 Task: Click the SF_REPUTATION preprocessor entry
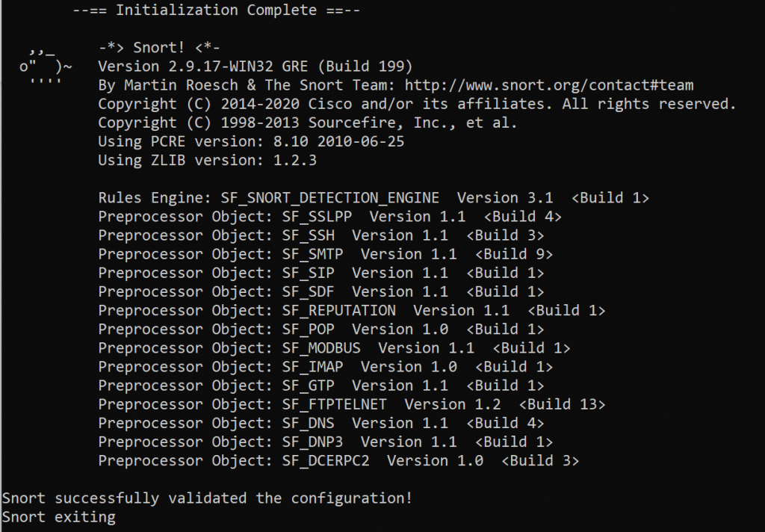[351, 310]
